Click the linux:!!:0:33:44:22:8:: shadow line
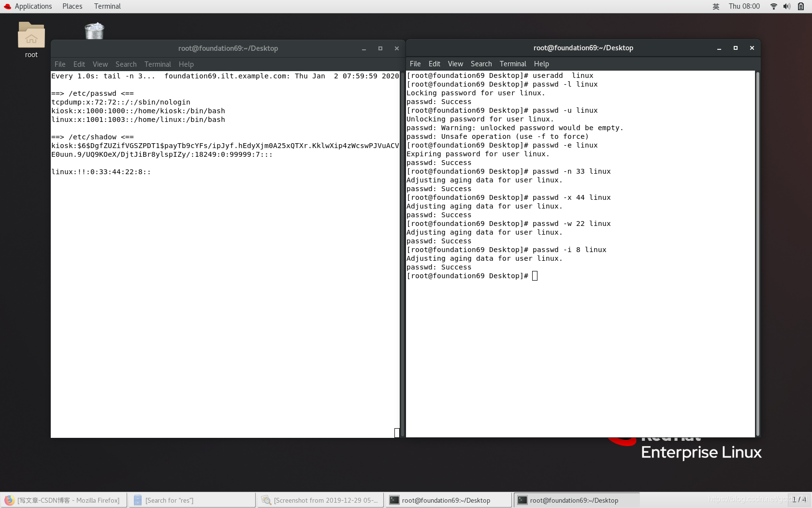This screenshot has height=508, width=812. (x=101, y=172)
